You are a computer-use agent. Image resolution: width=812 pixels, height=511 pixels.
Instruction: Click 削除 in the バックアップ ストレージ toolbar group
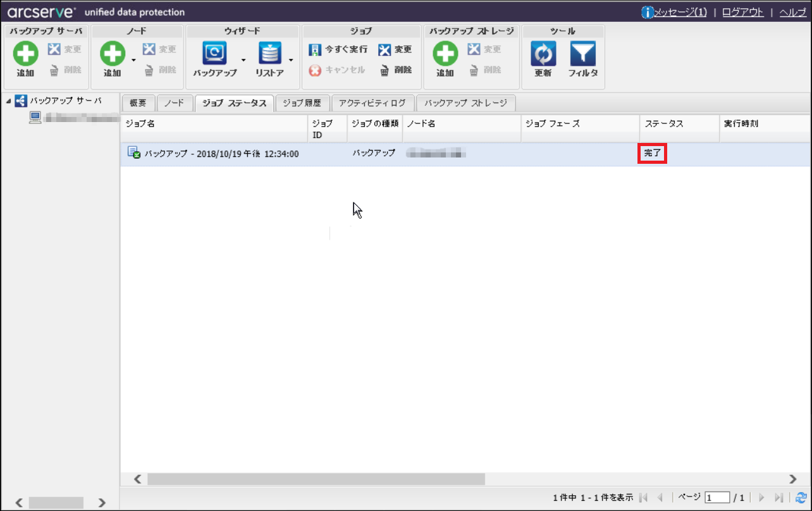[484, 70]
